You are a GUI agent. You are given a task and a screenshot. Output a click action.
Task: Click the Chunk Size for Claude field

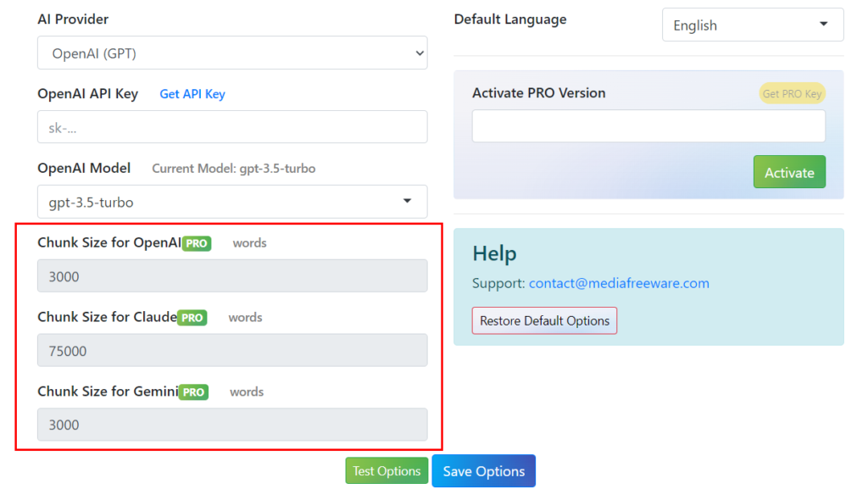point(232,350)
